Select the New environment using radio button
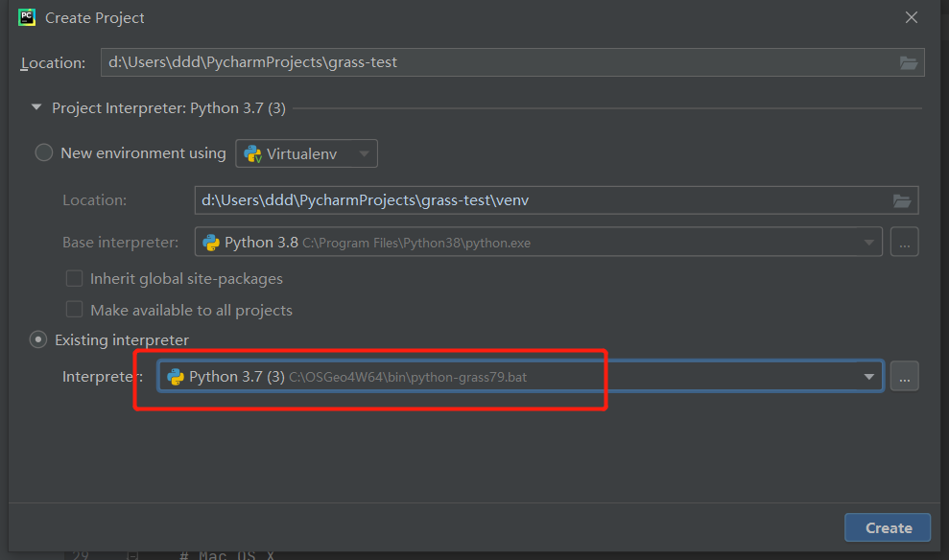This screenshot has width=949, height=560. [44, 153]
